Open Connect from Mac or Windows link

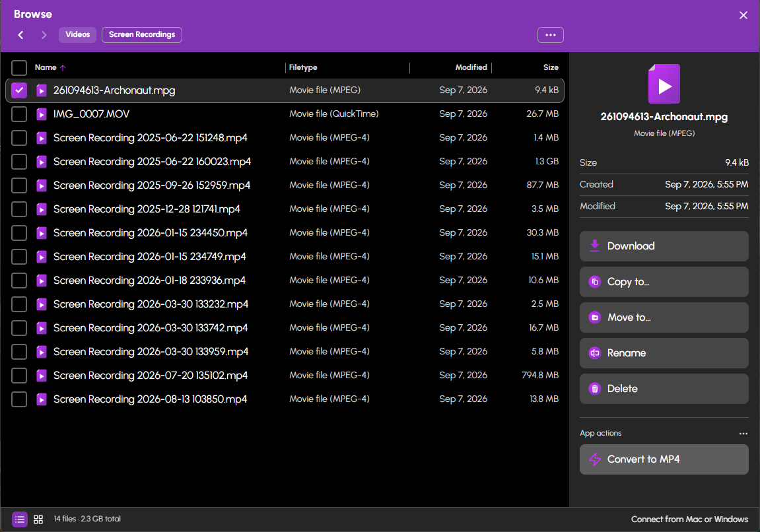689,519
